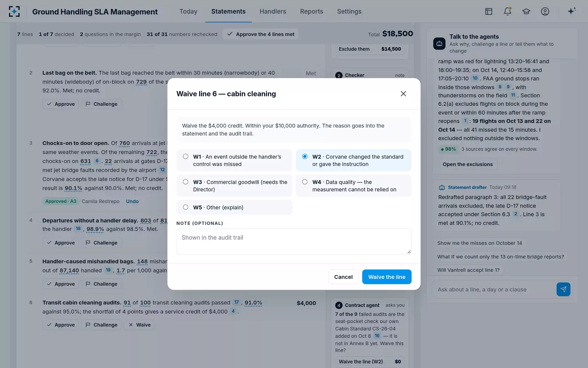This screenshot has height=368, width=588.
Task: Challenge line 5 mishandled bags
Action: pos(101,284)
